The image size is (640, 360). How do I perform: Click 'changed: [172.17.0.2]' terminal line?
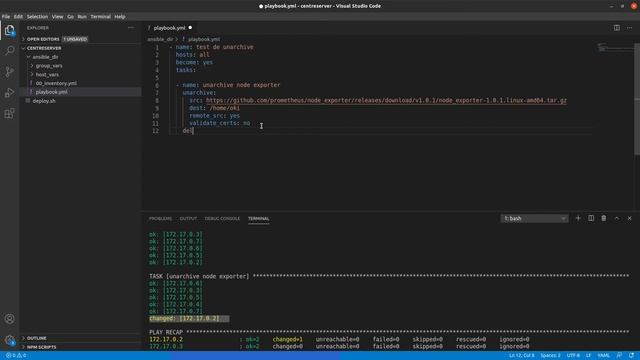(x=184, y=318)
